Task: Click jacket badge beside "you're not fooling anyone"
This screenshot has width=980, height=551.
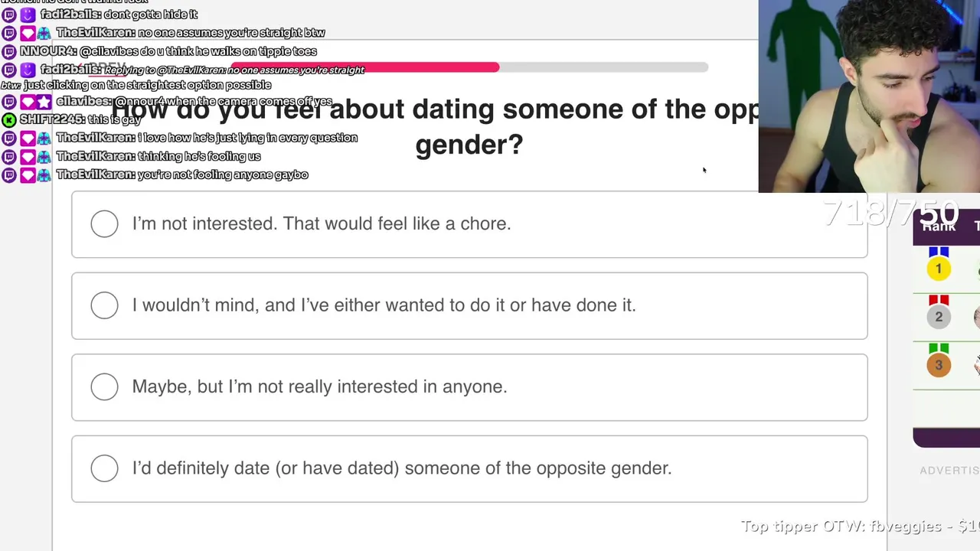Action: pos(44,174)
